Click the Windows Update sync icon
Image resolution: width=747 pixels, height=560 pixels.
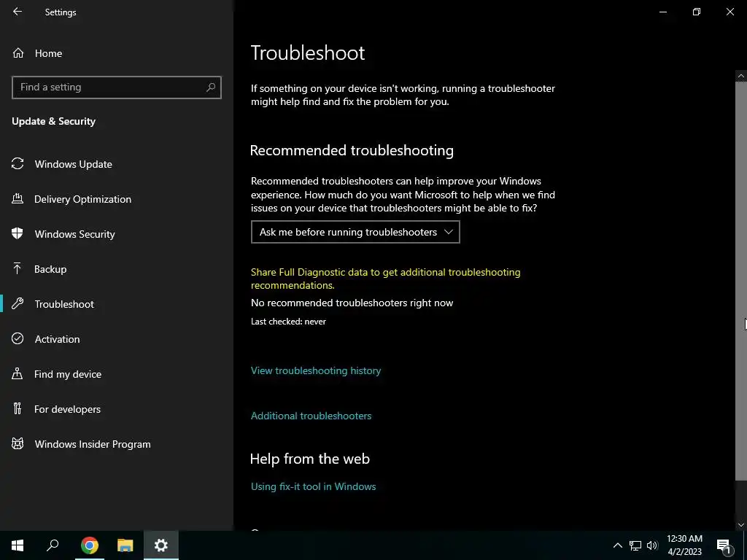pyautogui.click(x=18, y=164)
